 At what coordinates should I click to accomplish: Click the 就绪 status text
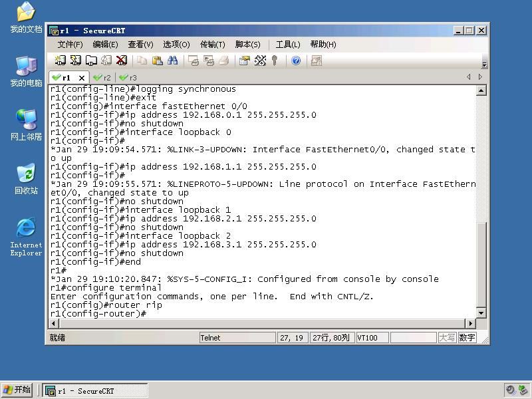pyautogui.click(x=57, y=338)
